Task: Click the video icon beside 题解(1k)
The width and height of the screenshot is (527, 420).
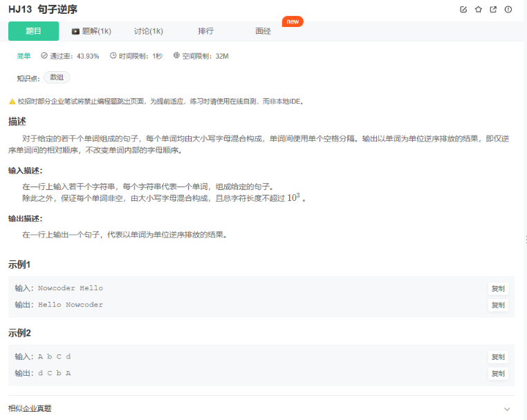Action: (75, 32)
